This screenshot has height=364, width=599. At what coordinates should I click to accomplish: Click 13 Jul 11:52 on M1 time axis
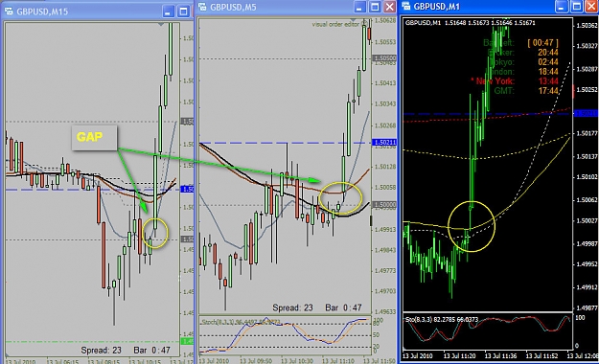(541, 356)
